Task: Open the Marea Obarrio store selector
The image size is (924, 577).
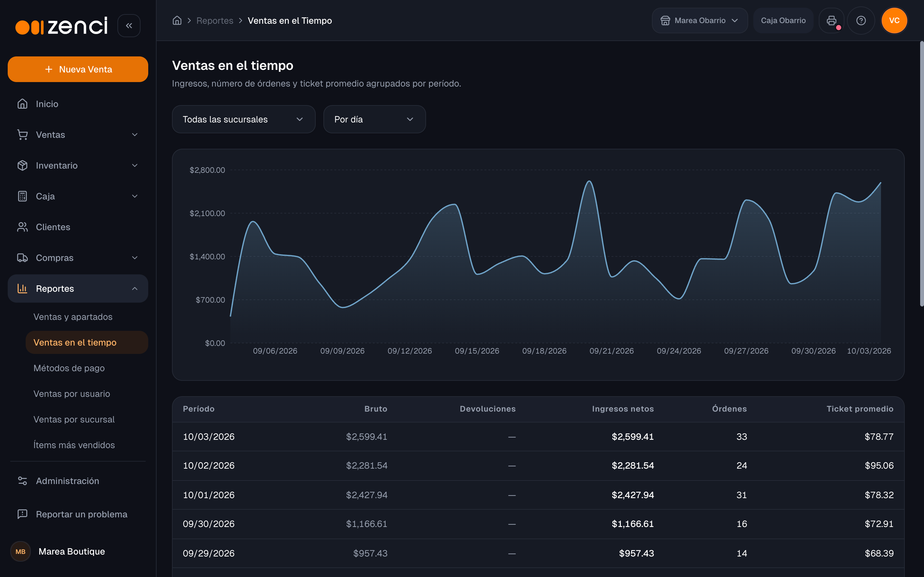Action: coord(699,21)
